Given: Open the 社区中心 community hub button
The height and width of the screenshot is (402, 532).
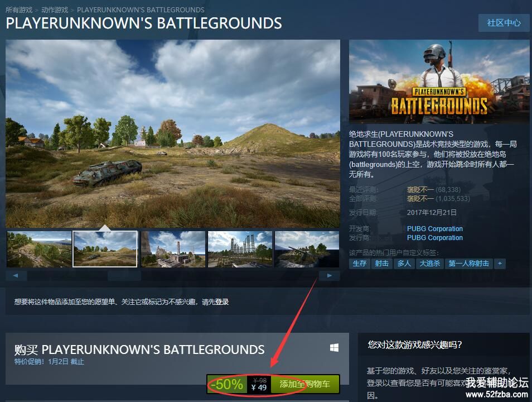Looking at the screenshot, I should pyautogui.click(x=504, y=23).
